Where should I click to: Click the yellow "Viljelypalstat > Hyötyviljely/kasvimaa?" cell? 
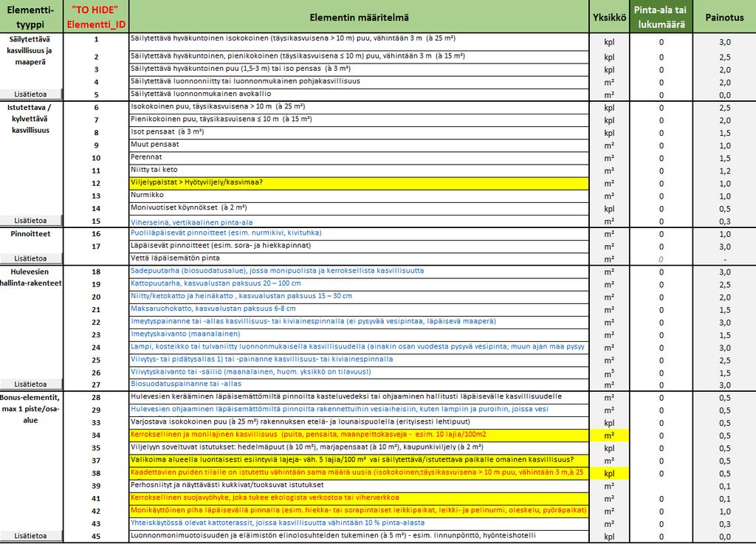point(360,183)
